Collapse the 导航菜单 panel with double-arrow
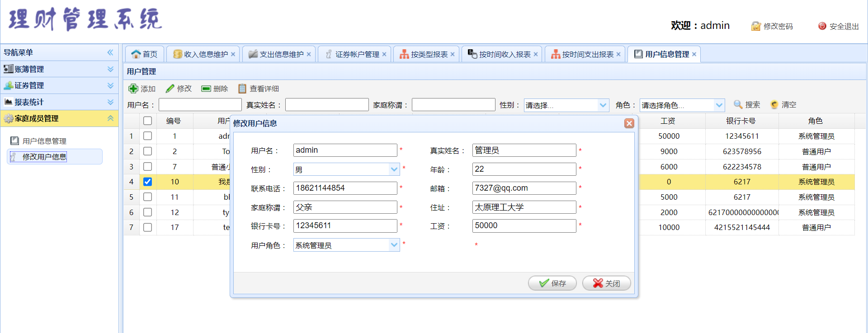 coord(110,52)
